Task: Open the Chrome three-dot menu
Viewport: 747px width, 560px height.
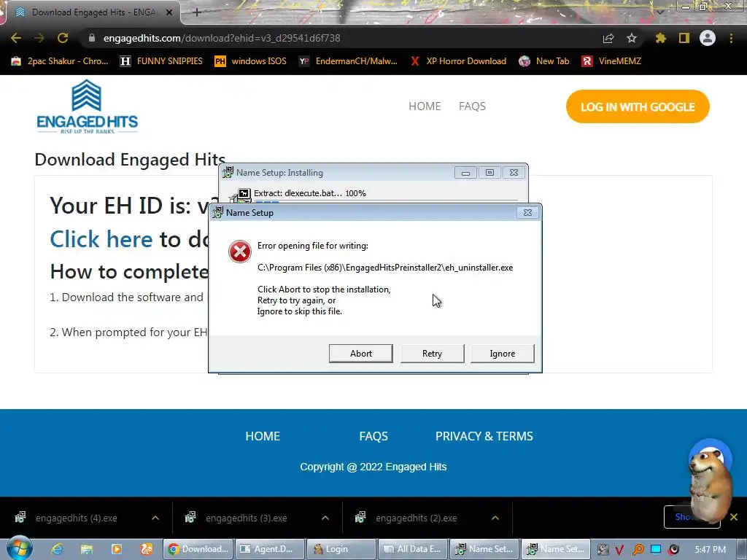Action: click(x=731, y=38)
